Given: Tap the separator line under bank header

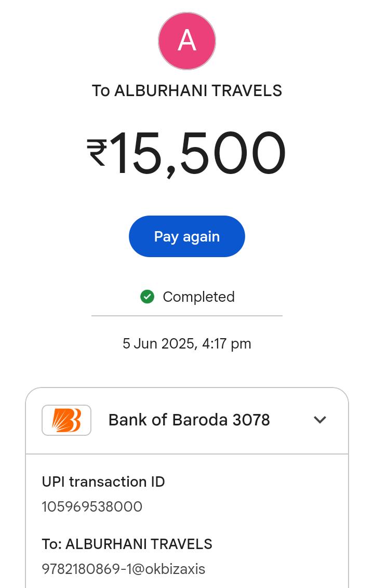Looking at the screenshot, I should (187, 454).
